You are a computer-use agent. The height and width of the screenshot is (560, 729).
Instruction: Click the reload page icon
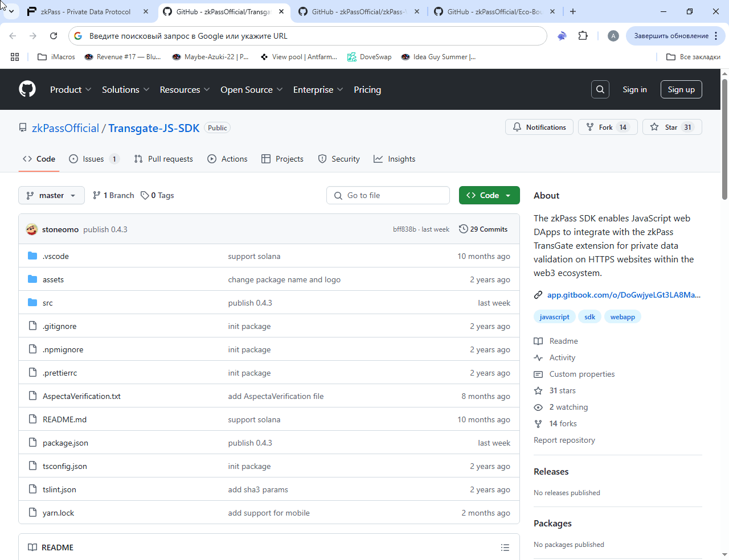tap(54, 36)
